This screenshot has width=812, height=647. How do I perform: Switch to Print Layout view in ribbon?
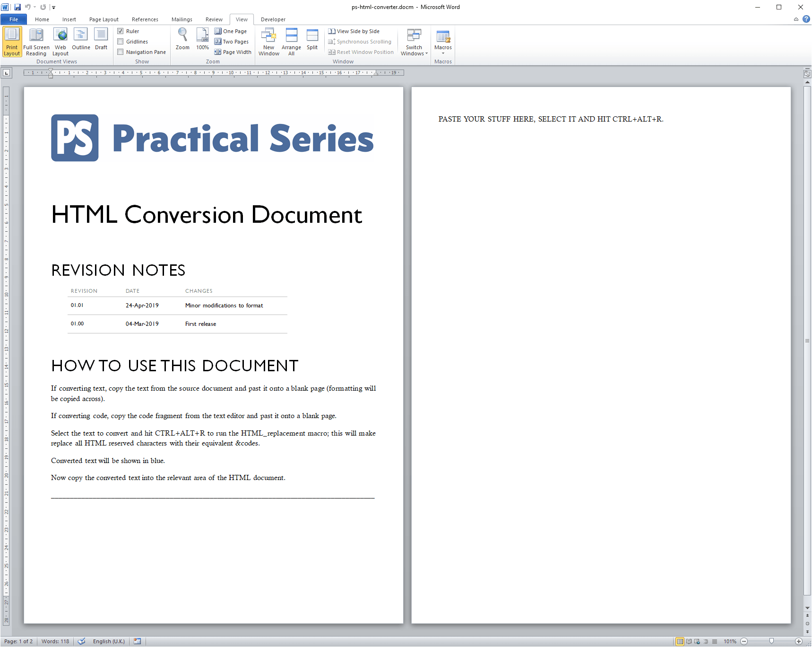(x=12, y=42)
